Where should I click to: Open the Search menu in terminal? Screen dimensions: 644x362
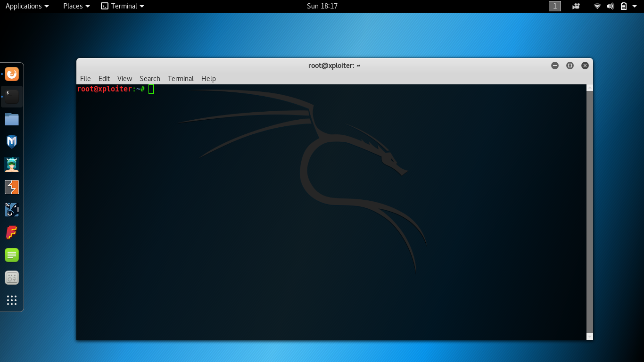(150, 79)
